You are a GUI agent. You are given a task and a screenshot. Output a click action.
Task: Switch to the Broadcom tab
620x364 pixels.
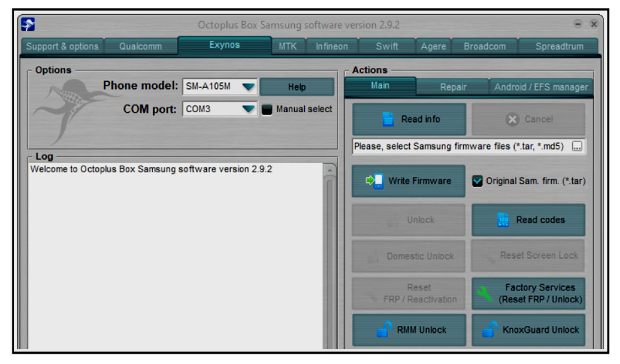pos(485,46)
